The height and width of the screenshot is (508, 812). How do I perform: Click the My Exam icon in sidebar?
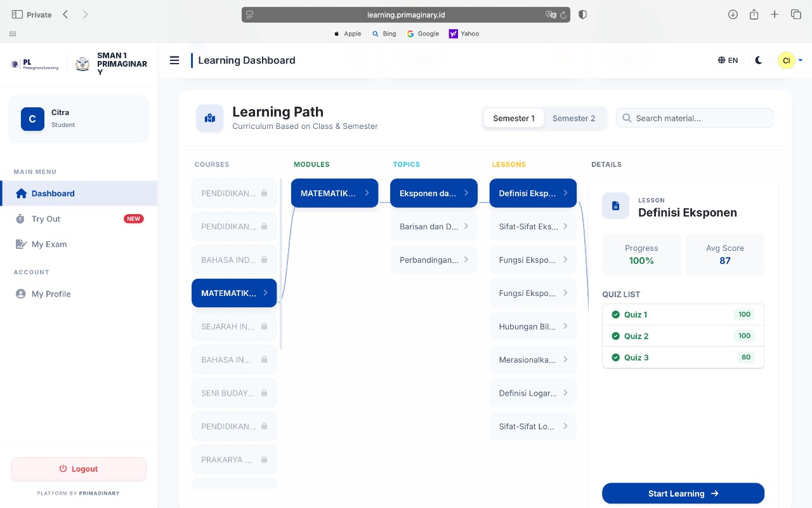pos(21,244)
